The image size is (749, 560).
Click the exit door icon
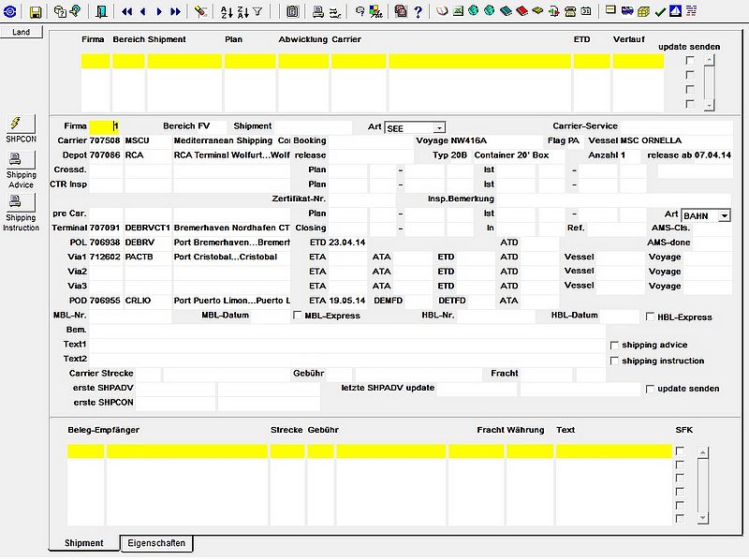click(x=101, y=11)
